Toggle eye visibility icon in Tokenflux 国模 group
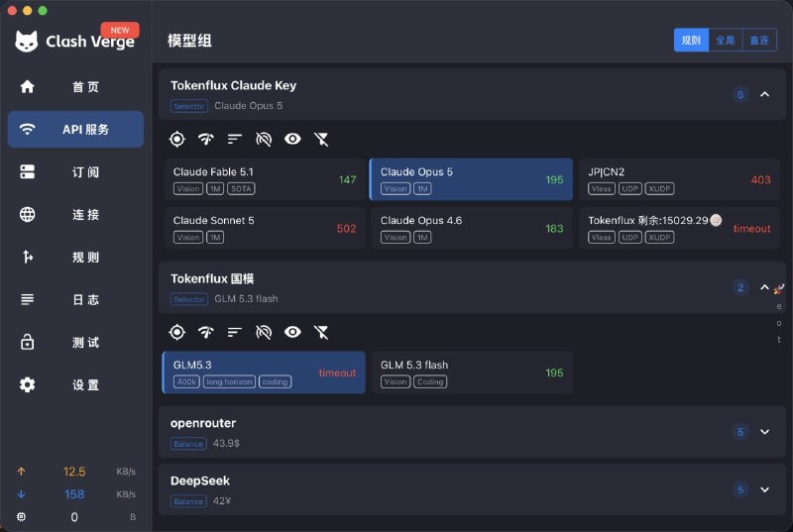Image resolution: width=793 pixels, height=532 pixels. (292, 332)
